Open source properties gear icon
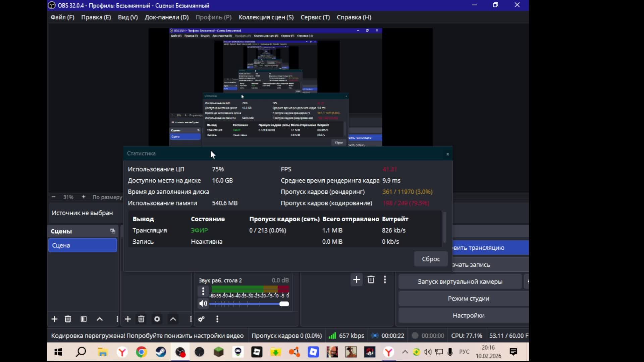The height and width of the screenshot is (362, 644). point(157,319)
